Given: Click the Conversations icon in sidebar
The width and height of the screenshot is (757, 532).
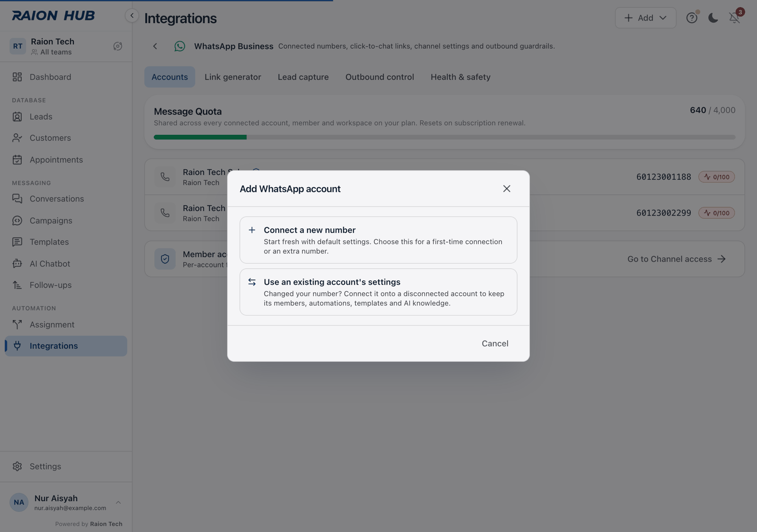Looking at the screenshot, I should (x=18, y=199).
